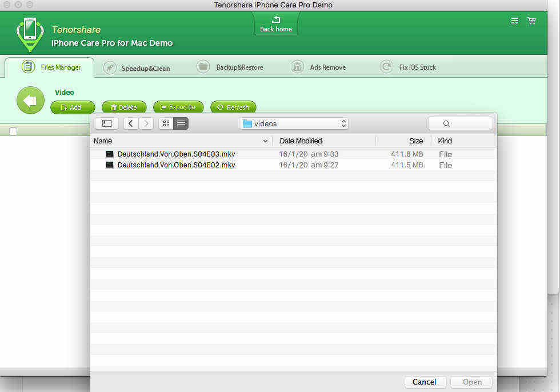Click the Refresh button

[x=233, y=107]
